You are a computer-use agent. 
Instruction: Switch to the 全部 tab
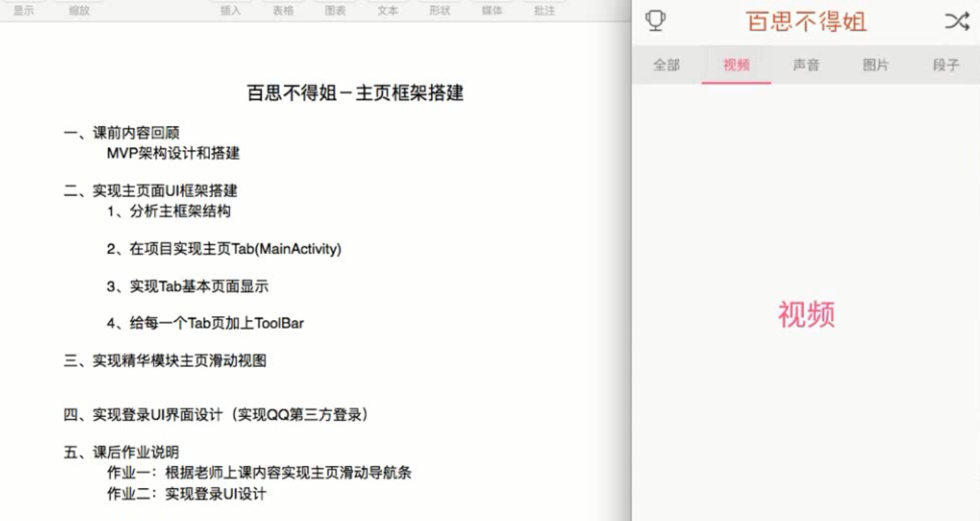click(665, 65)
